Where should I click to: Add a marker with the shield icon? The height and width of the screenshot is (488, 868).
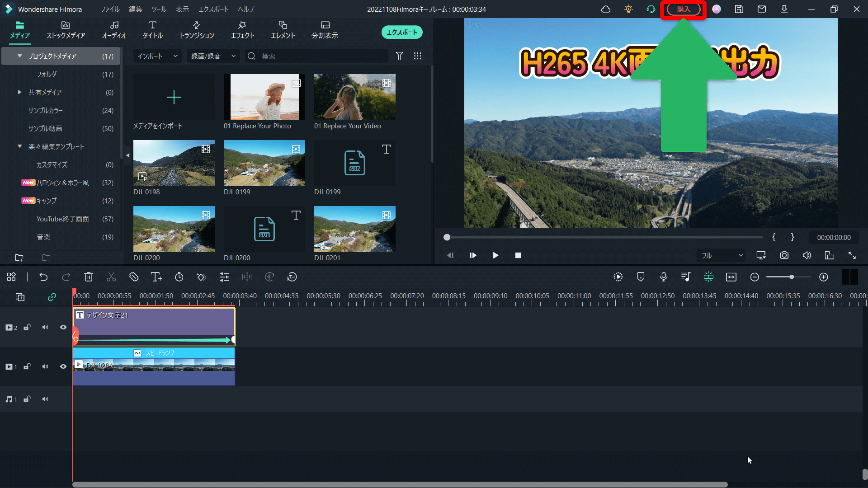tap(641, 277)
